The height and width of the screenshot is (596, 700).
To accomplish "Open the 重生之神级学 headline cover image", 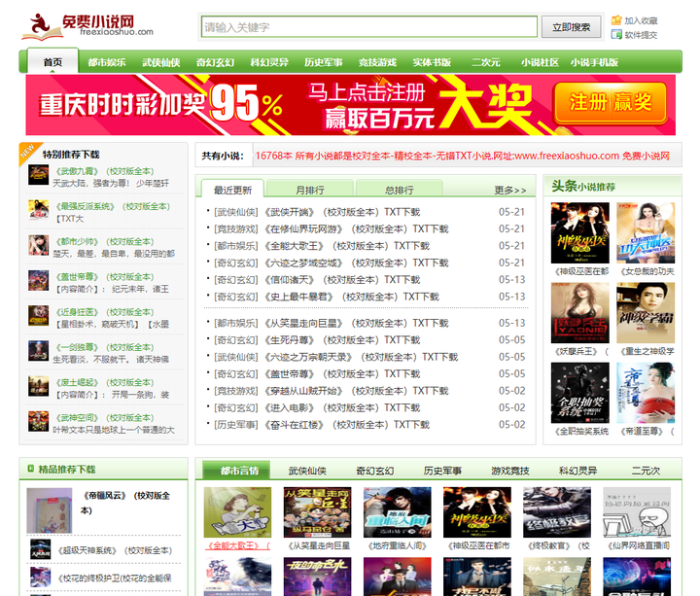I will 646,312.
